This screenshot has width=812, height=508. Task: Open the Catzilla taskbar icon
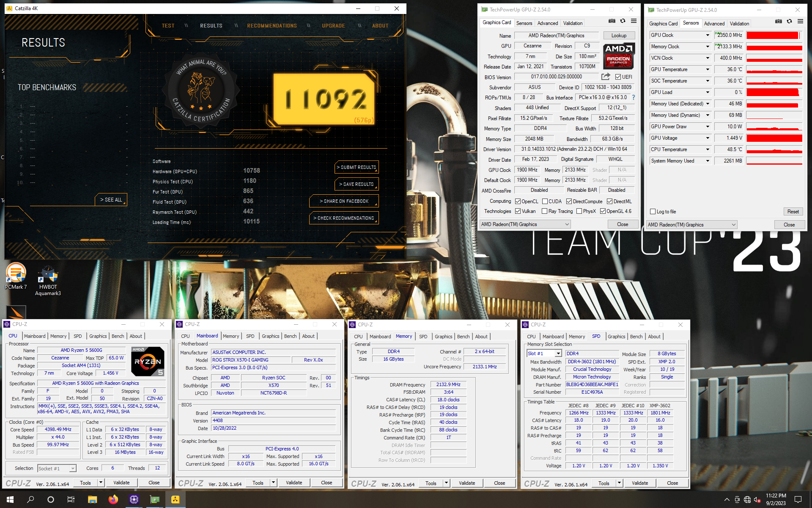175,500
